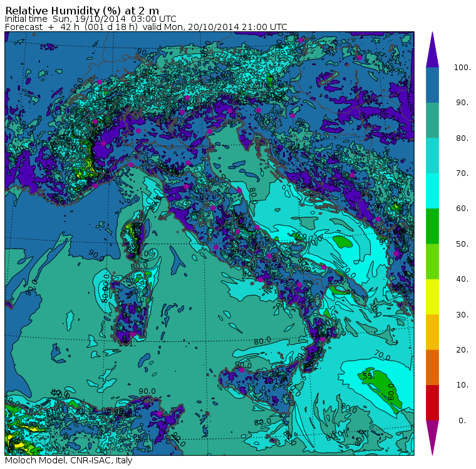This screenshot has height=469, width=476.
Task: Click the '0.' colorbar tick label
Action: point(462,421)
